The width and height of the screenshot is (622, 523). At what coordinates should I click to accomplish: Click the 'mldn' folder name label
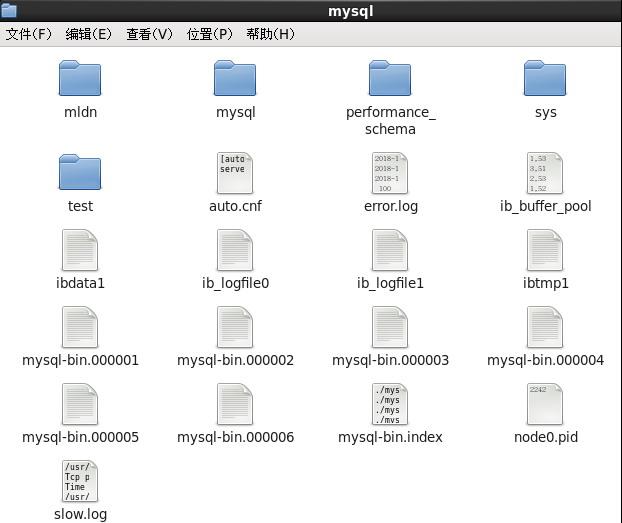pos(81,112)
